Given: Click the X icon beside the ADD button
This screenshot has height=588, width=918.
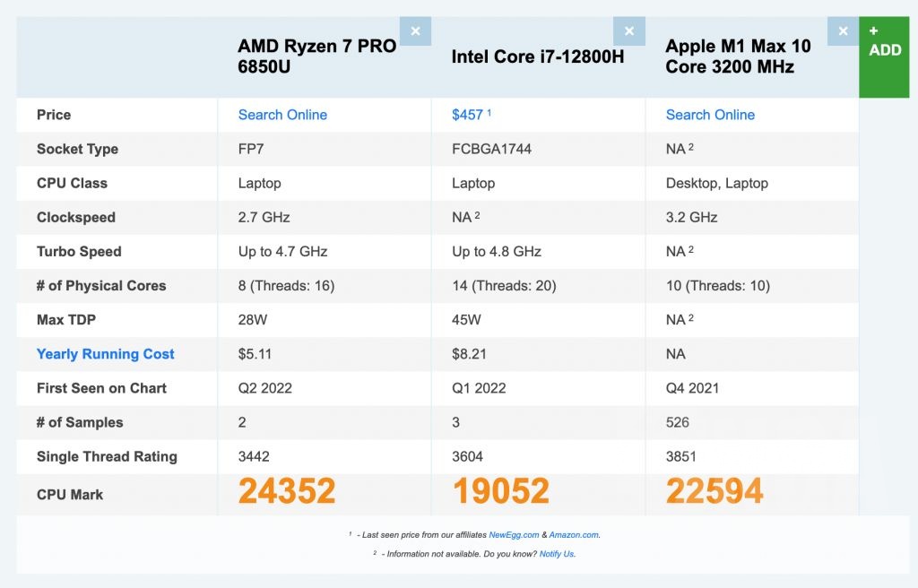Looking at the screenshot, I should (x=843, y=30).
